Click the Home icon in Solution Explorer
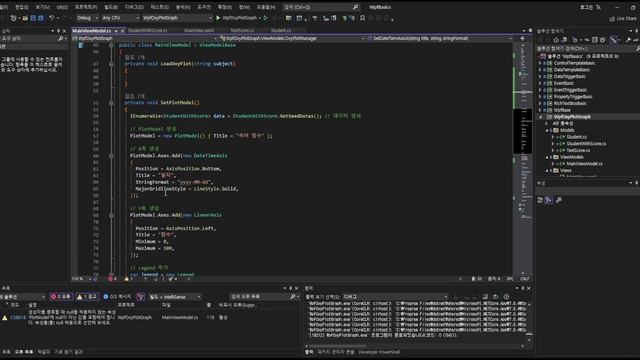Viewport: 640px width, 360px height. 556,40
